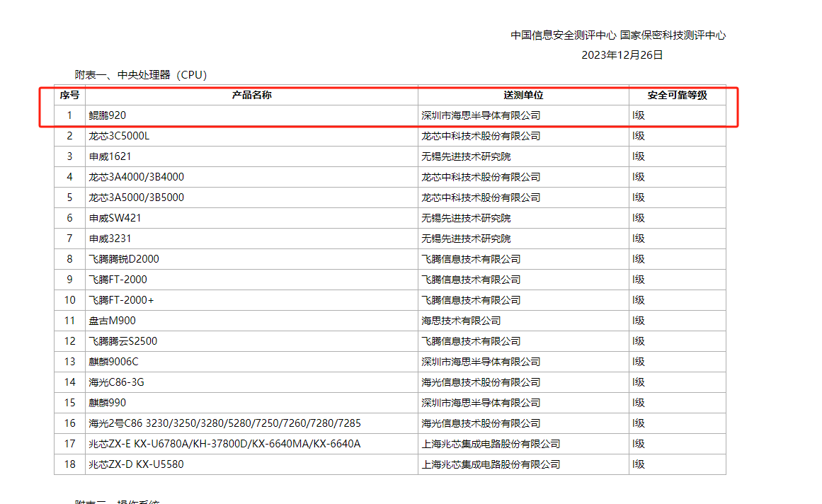This screenshot has width=822, height=504.
Task: Select 海光信息技术股份有限公司 in the 海光C86-3G row
Action: (481, 382)
